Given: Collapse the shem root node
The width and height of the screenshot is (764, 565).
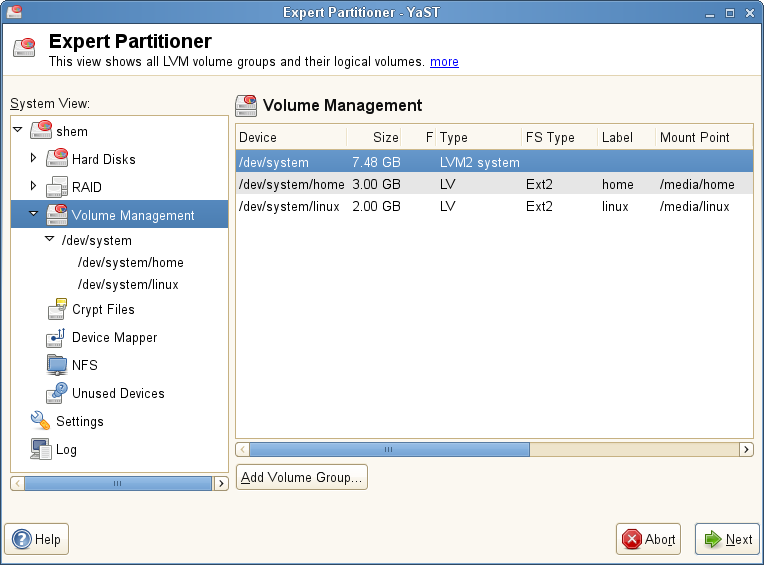Looking at the screenshot, I should click(18, 130).
